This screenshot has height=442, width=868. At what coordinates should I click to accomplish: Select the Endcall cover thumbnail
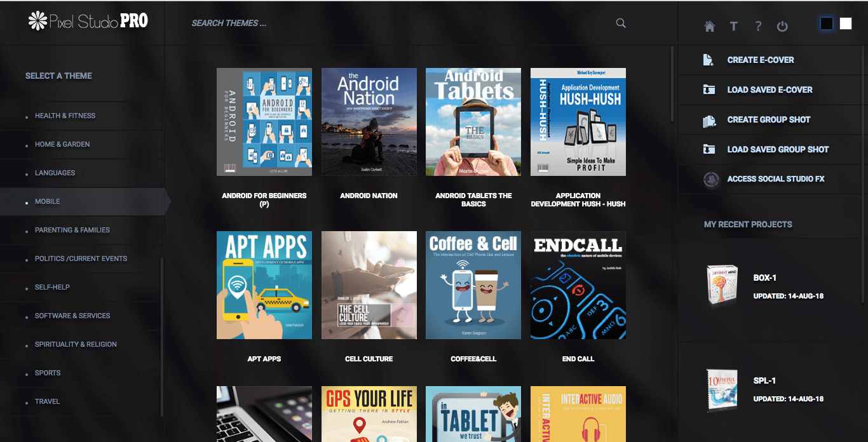[x=578, y=285]
